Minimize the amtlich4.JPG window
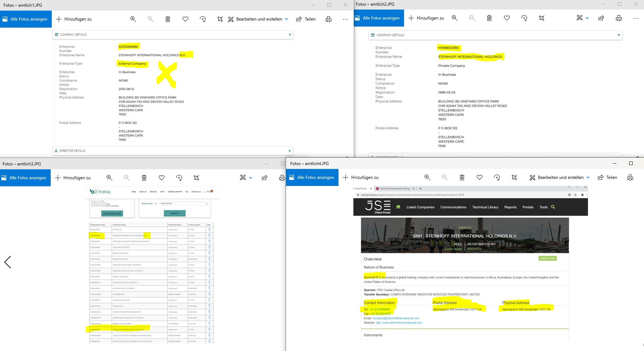Viewport: 644px width, 351px height. click(x=615, y=163)
